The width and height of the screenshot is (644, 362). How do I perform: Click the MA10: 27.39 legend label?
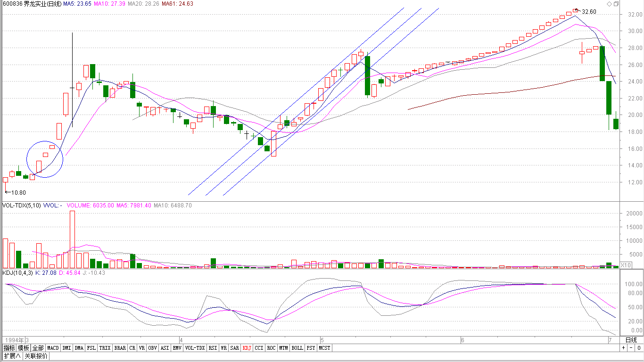109,4
